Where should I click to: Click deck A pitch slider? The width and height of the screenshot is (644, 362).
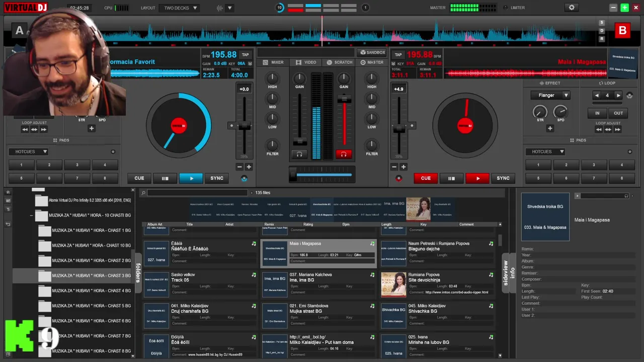point(244,126)
